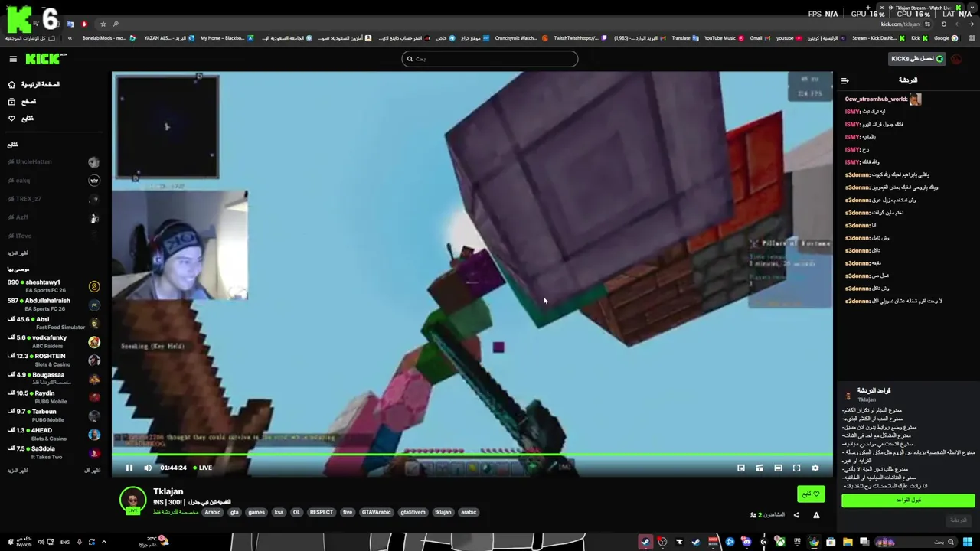Jump to LIVE indicator
The width and height of the screenshot is (980, 551).
click(203, 468)
